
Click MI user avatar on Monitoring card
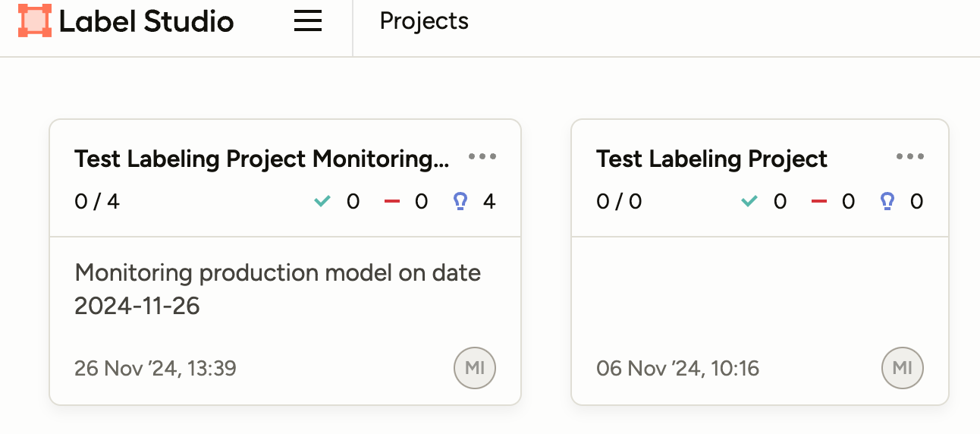[475, 368]
